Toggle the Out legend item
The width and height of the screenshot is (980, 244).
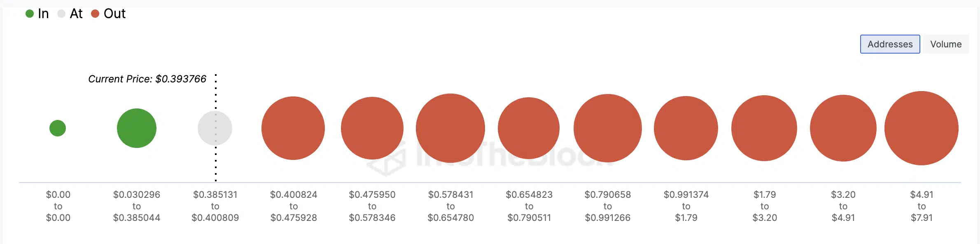tap(108, 14)
